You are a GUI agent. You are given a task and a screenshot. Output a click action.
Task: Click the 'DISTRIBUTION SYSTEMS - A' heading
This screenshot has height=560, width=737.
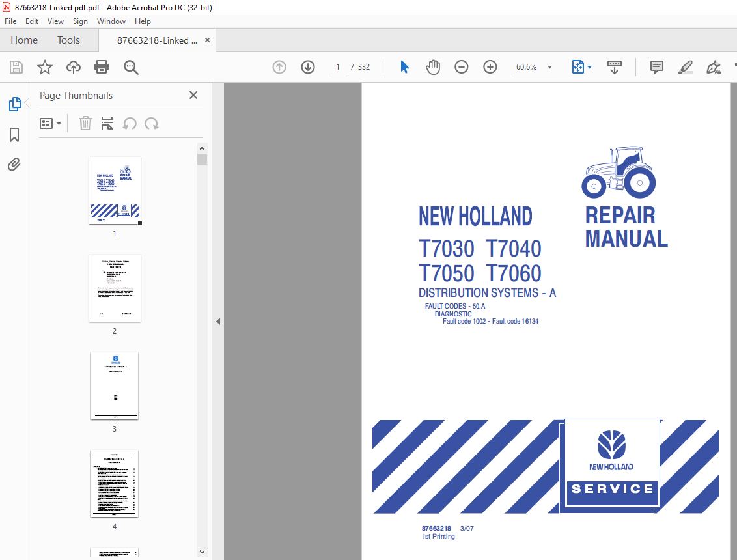coord(488,293)
